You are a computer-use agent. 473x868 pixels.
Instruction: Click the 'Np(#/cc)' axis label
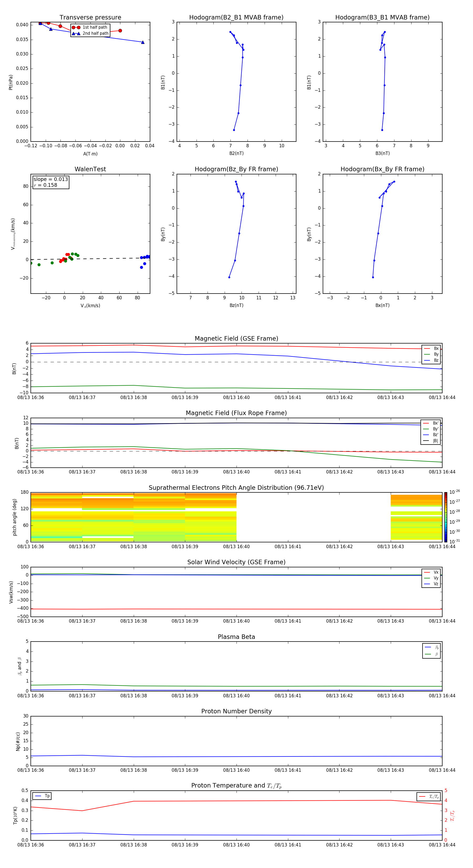tap(18, 741)
